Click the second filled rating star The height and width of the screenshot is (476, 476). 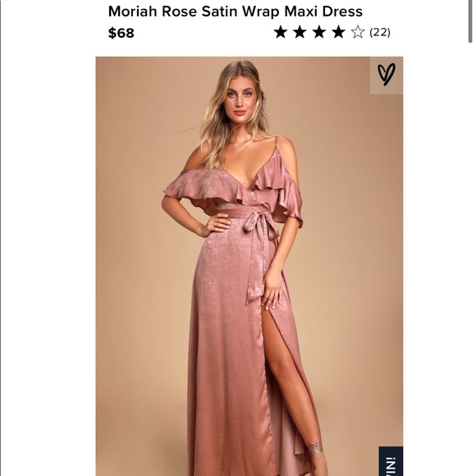[300, 32]
